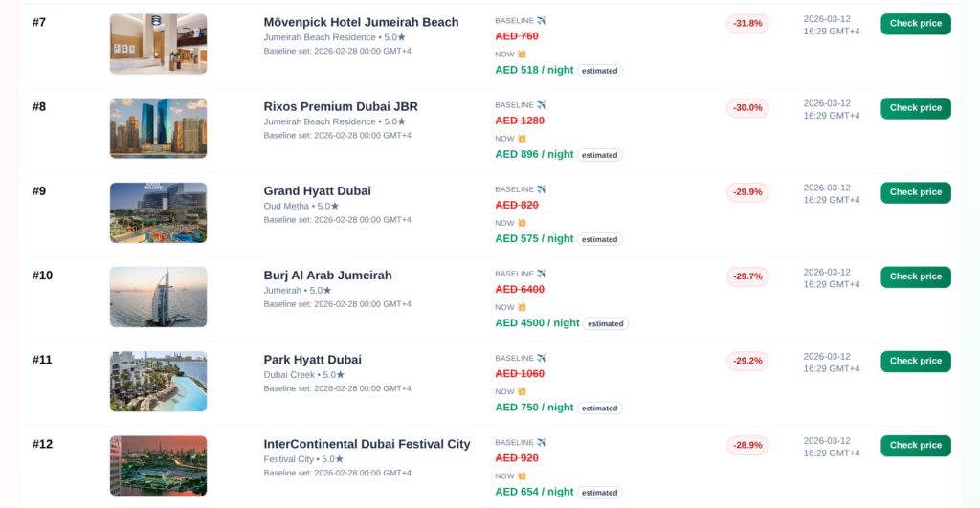Click the burst icon beside Grand Hyatt NOW label
This screenshot has width=980, height=508.
click(x=522, y=223)
